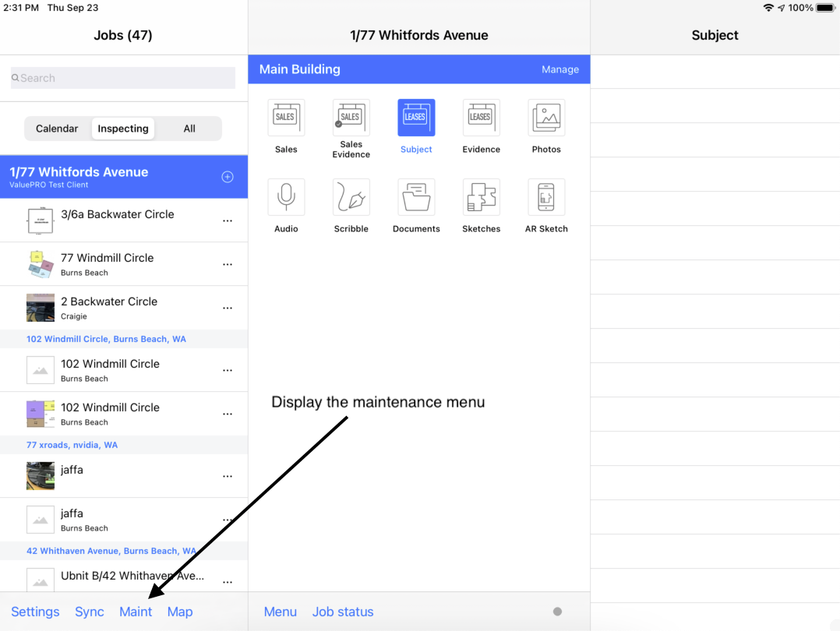Screen dimensions: 840x631
Task: Open more options for 77 Windmill Circle
Action: (228, 265)
